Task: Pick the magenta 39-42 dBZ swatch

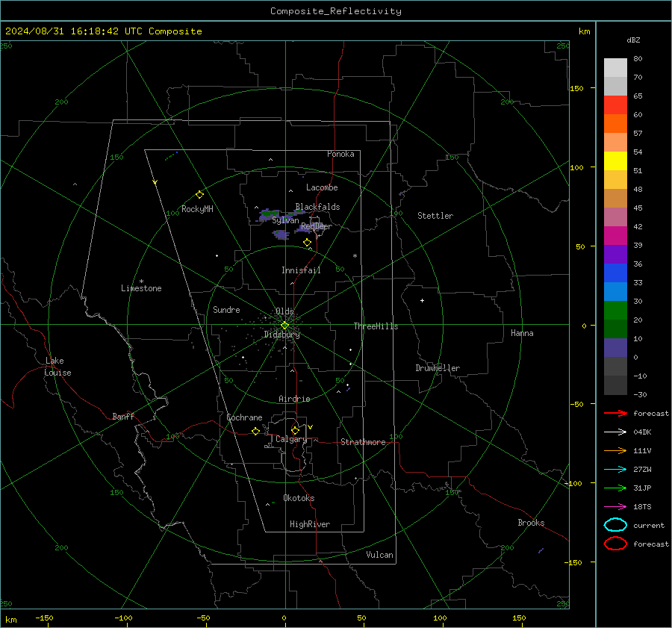Action: pos(615,236)
